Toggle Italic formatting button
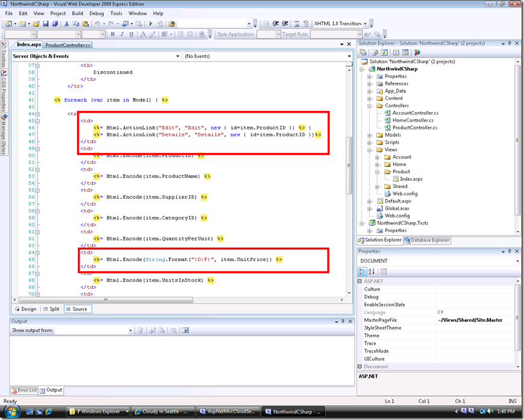The width and height of the screenshot is (524, 420). (x=122, y=34)
